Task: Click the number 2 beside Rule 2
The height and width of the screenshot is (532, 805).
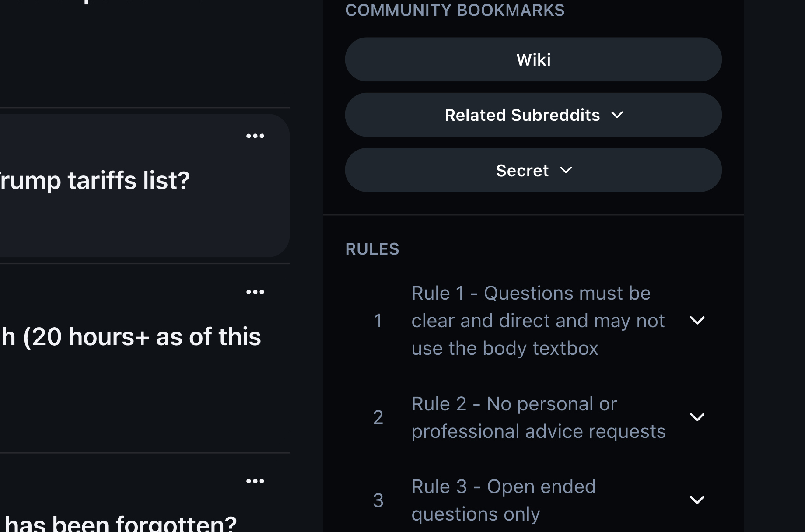Action: pos(378,417)
